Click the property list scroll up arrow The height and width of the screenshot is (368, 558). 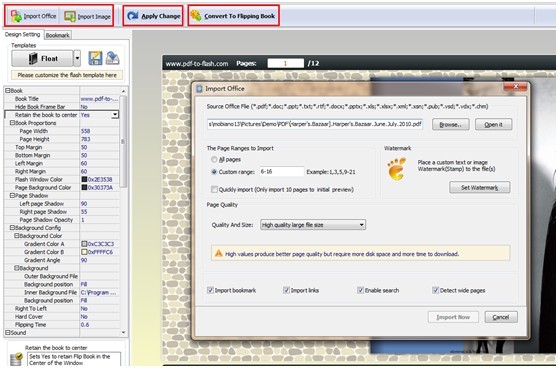click(x=123, y=91)
